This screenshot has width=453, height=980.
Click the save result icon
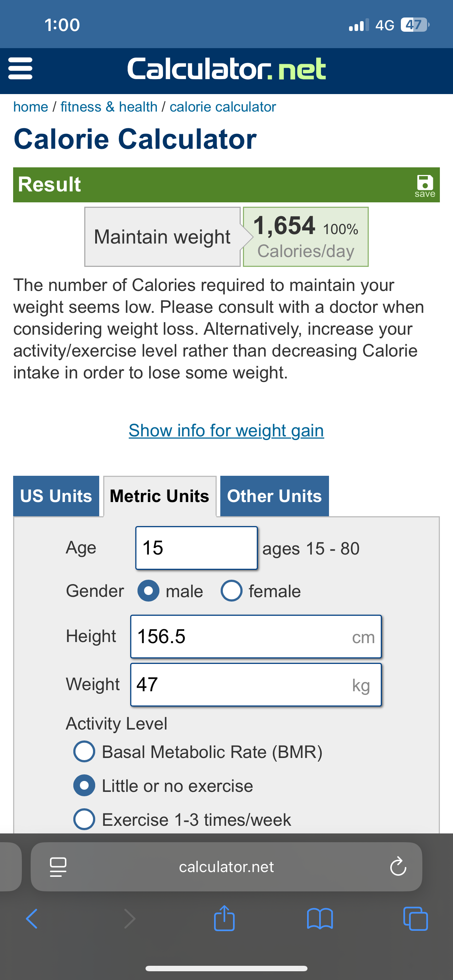425,186
